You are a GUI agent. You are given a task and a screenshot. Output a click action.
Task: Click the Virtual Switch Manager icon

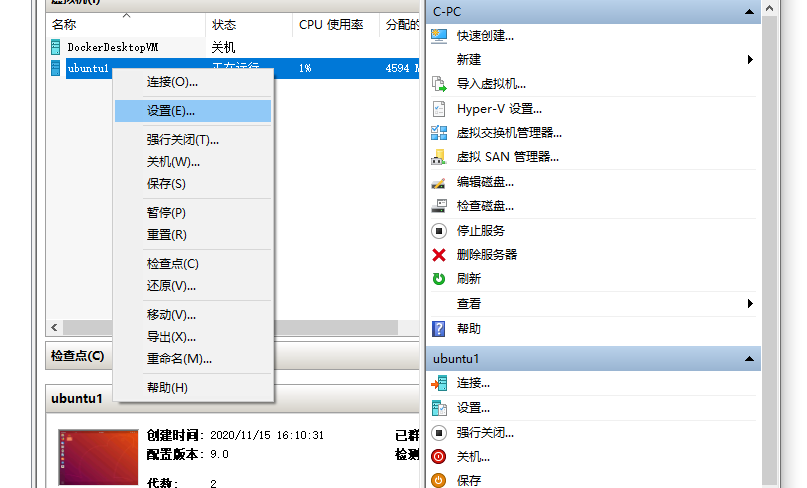pos(438,133)
